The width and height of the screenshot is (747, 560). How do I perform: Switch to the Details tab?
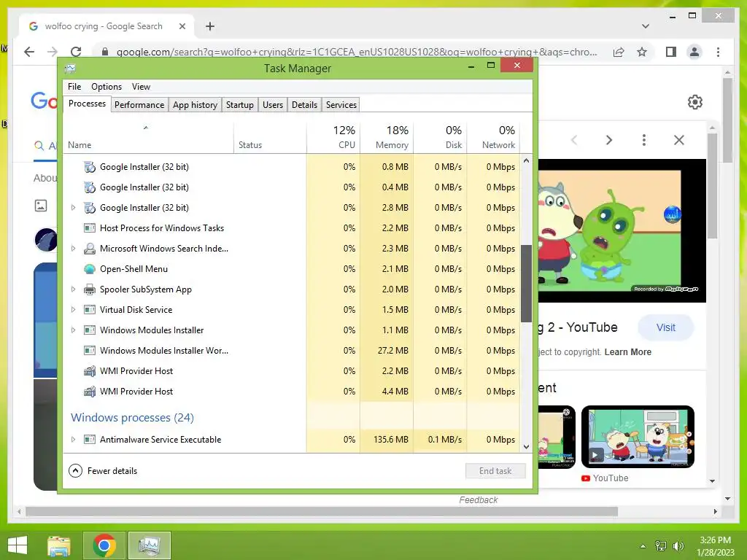pos(304,105)
